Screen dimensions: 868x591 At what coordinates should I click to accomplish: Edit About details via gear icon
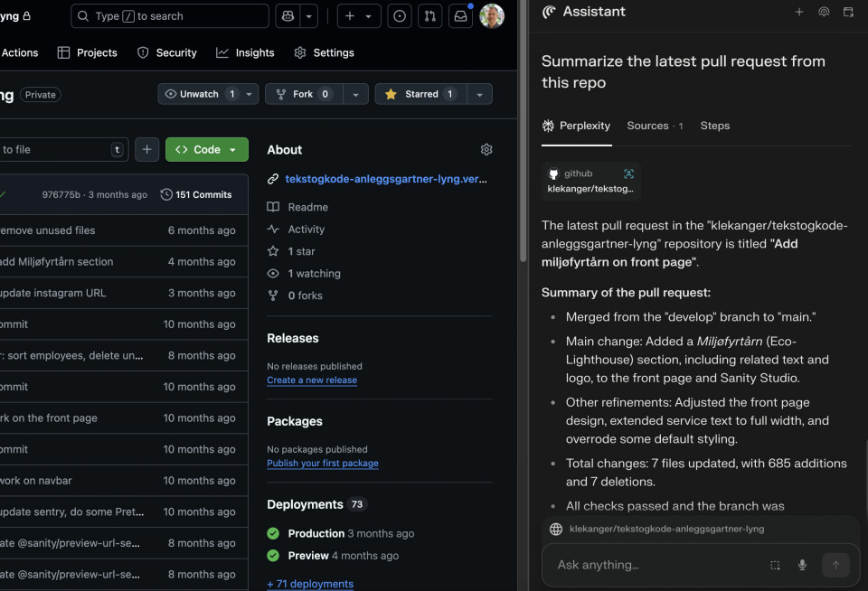[x=486, y=149]
